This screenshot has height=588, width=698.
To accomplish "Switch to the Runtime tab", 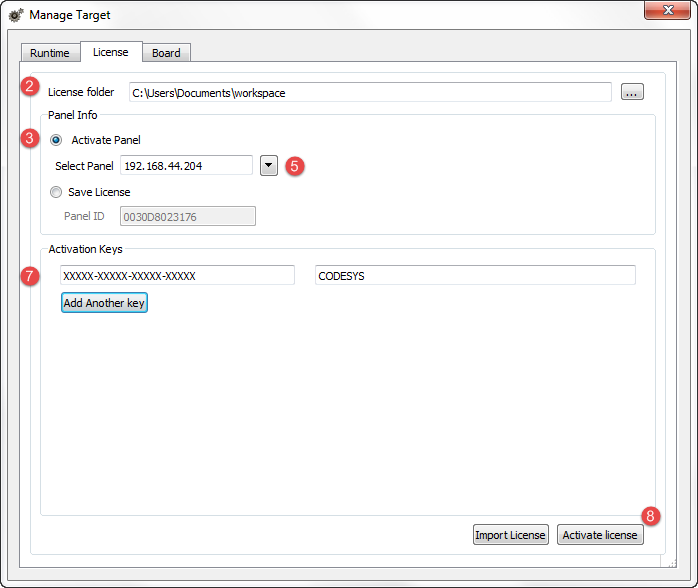I will 50,53.
